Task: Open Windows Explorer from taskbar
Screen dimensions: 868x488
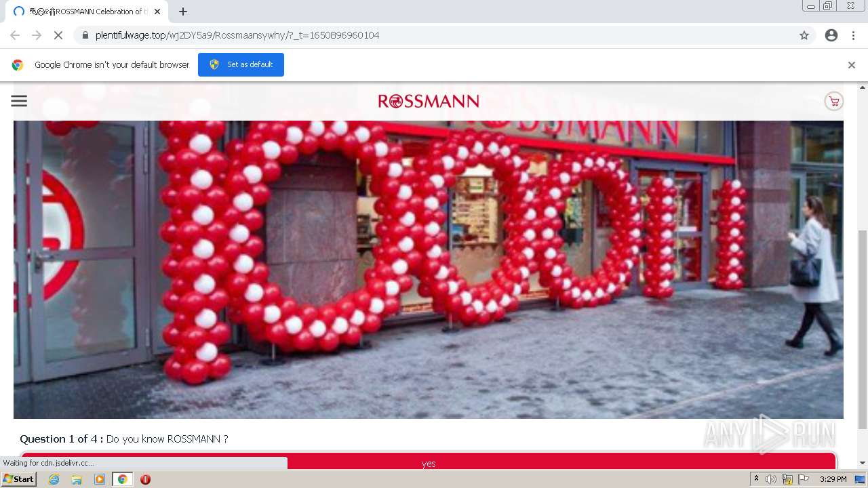Action: pos(77,479)
